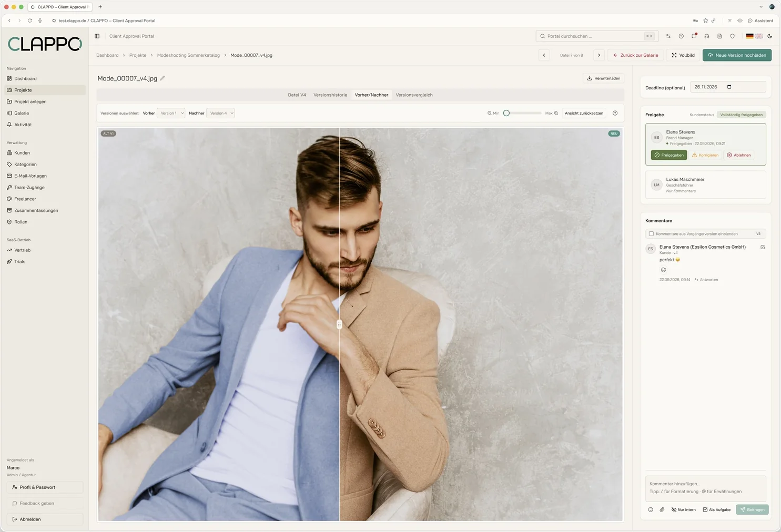Select the Vorher/Nachher tab
The image size is (781, 532).
(x=371, y=95)
